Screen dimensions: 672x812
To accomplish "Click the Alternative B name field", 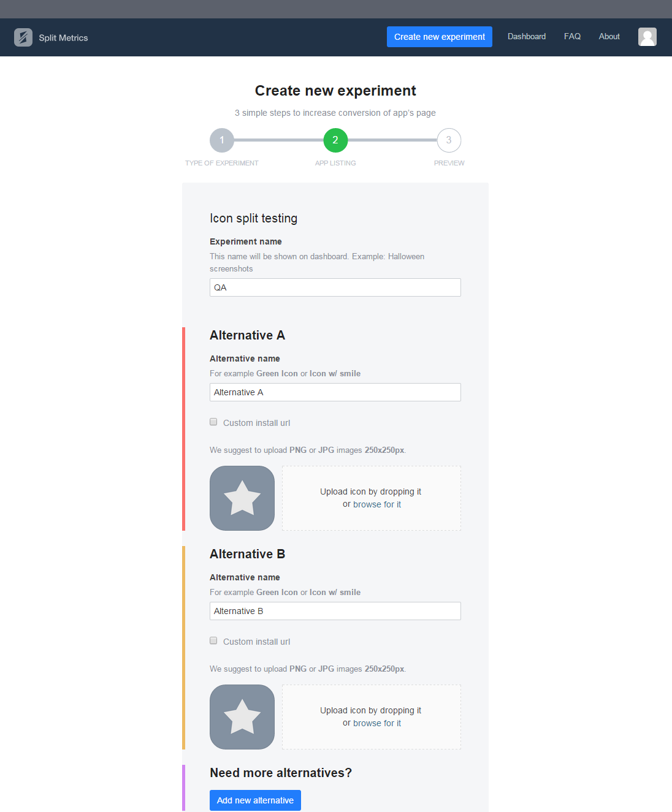I will point(335,611).
